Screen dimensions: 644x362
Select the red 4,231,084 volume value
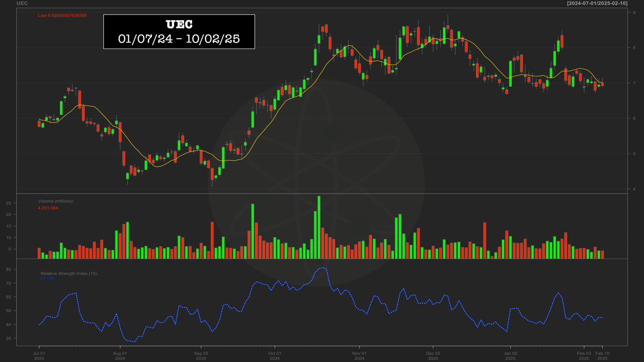tap(48, 208)
